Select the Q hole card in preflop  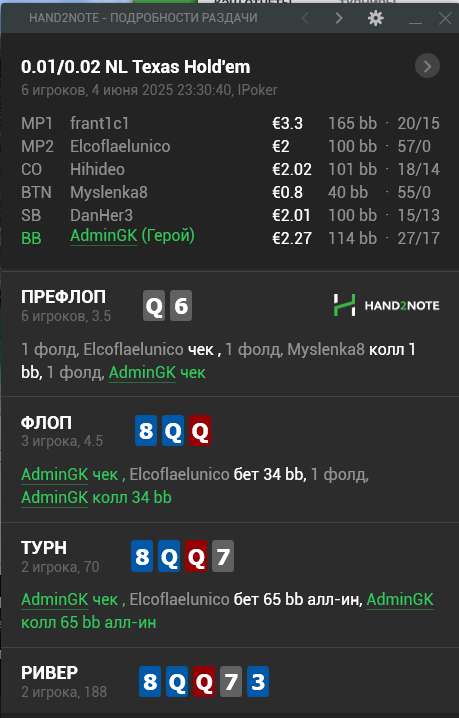(154, 305)
